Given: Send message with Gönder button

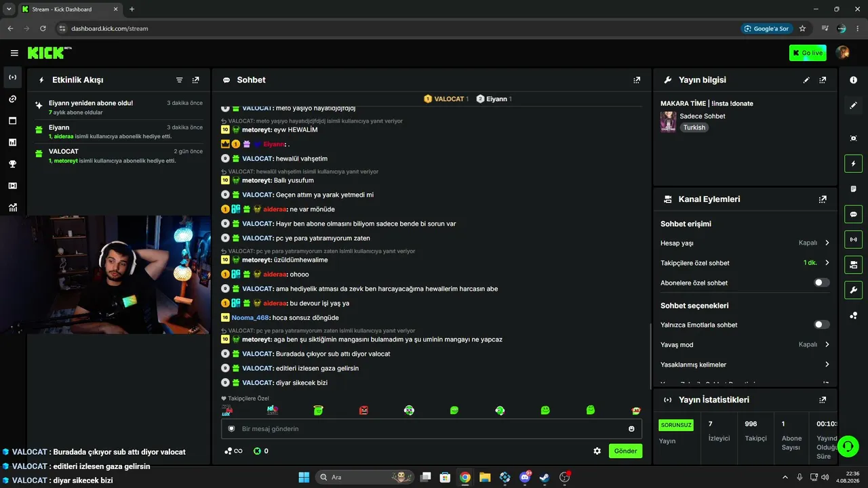Looking at the screenshot, I should coord(625,451).
